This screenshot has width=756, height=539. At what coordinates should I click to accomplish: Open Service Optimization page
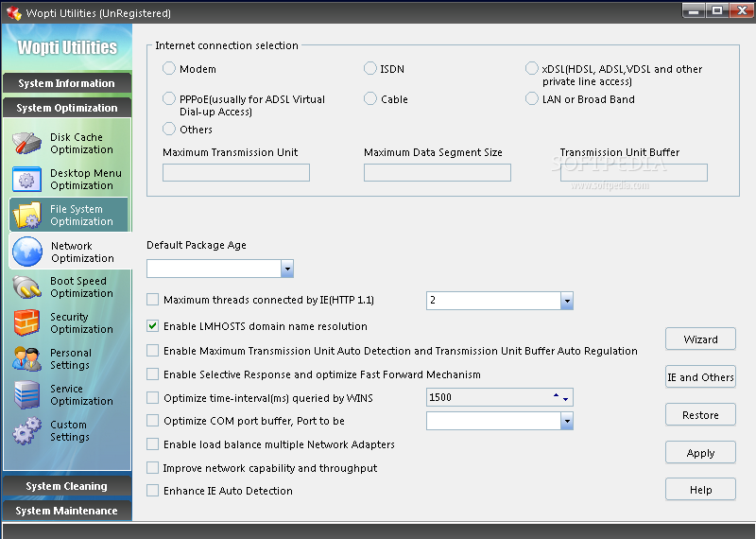tap(69, 394)
